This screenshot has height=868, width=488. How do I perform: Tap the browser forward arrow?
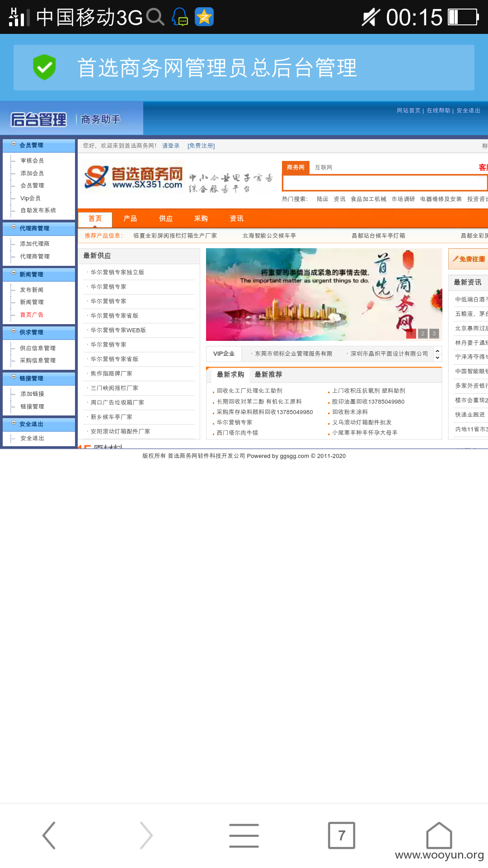146,835
